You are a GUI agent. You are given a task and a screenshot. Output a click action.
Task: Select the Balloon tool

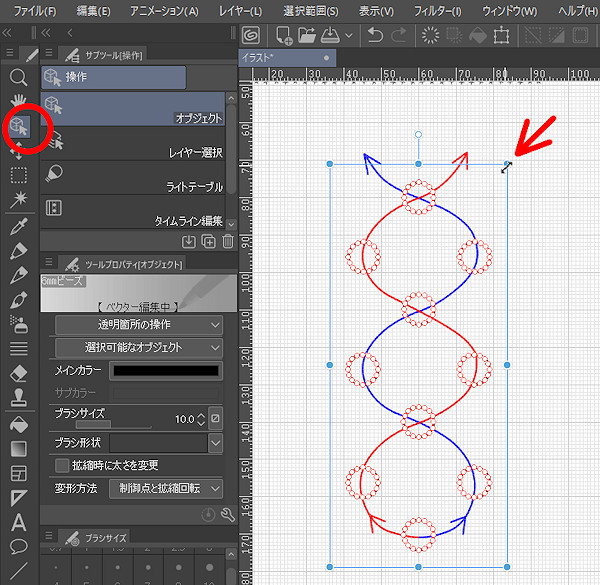click(18, 547)
